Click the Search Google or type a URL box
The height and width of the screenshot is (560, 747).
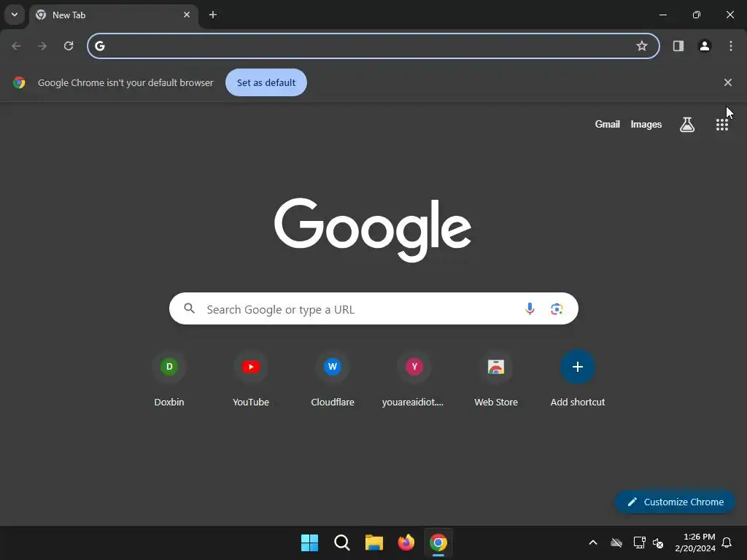pyautogui.click(x=373, y=308)
